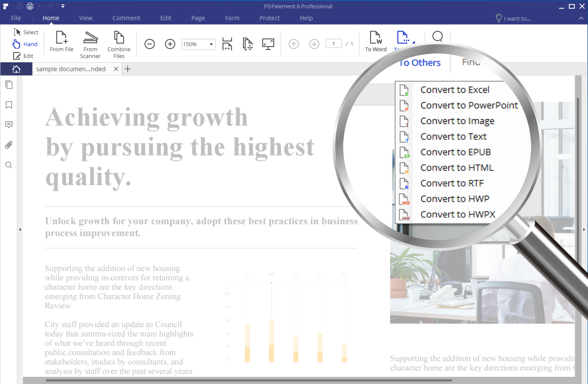Activate the Hand tool
The image size is (588, 384).
[x=25, y=44]
